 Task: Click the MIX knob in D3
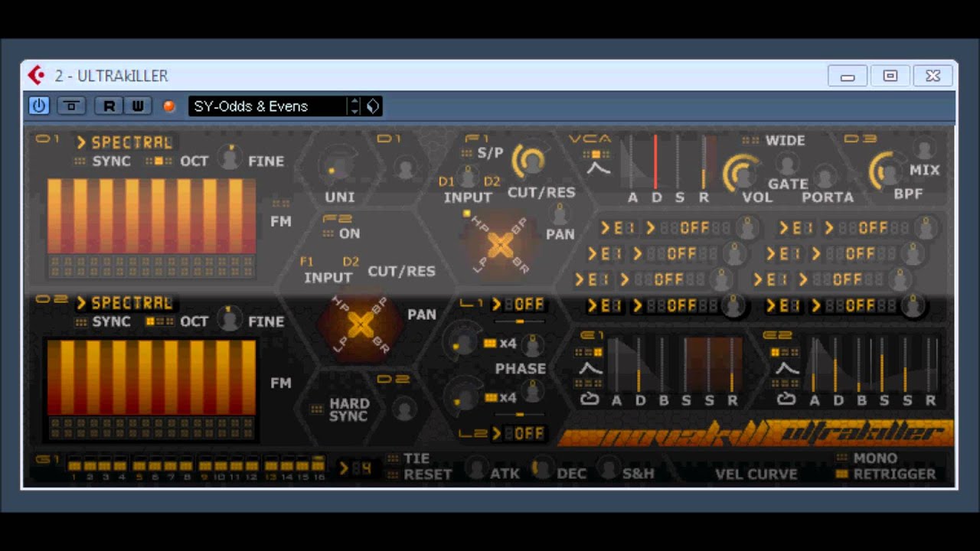[x=924, y=148]
